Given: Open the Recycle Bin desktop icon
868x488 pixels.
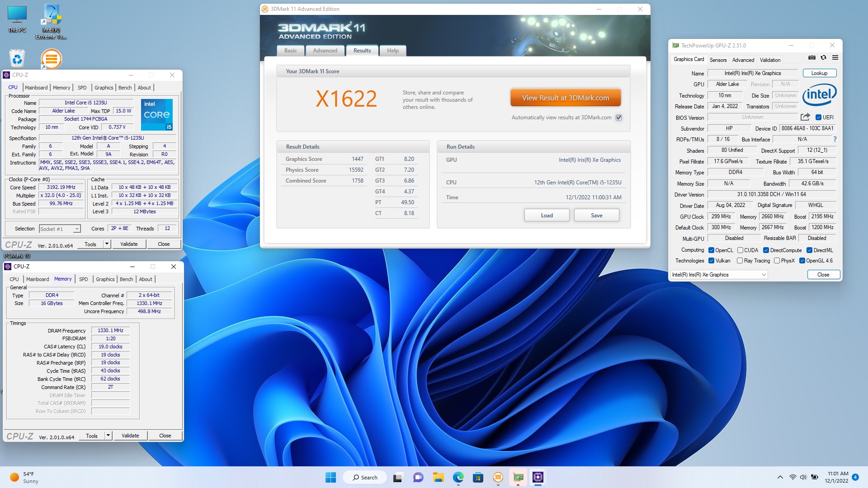Looking at the screenshot, I should 17,58.
